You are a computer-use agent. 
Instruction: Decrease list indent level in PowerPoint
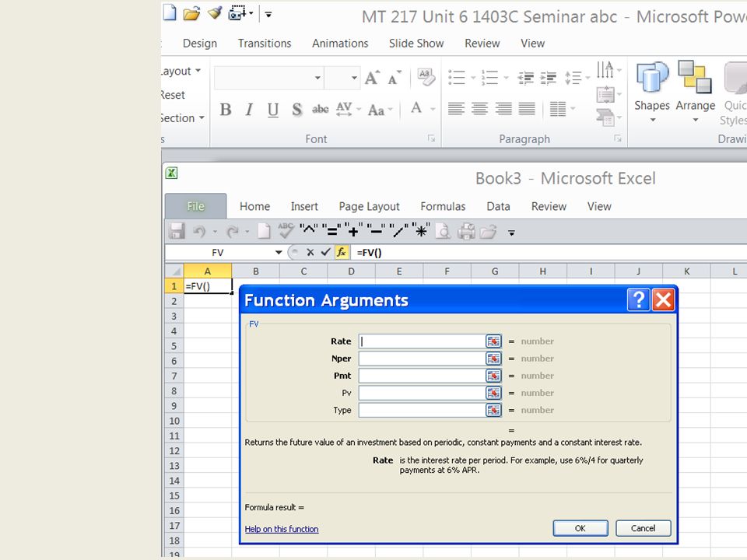point(525,78)
